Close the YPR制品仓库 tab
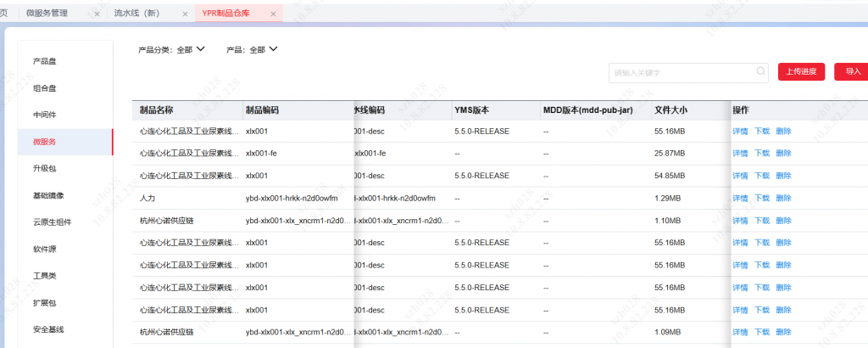 272,14
